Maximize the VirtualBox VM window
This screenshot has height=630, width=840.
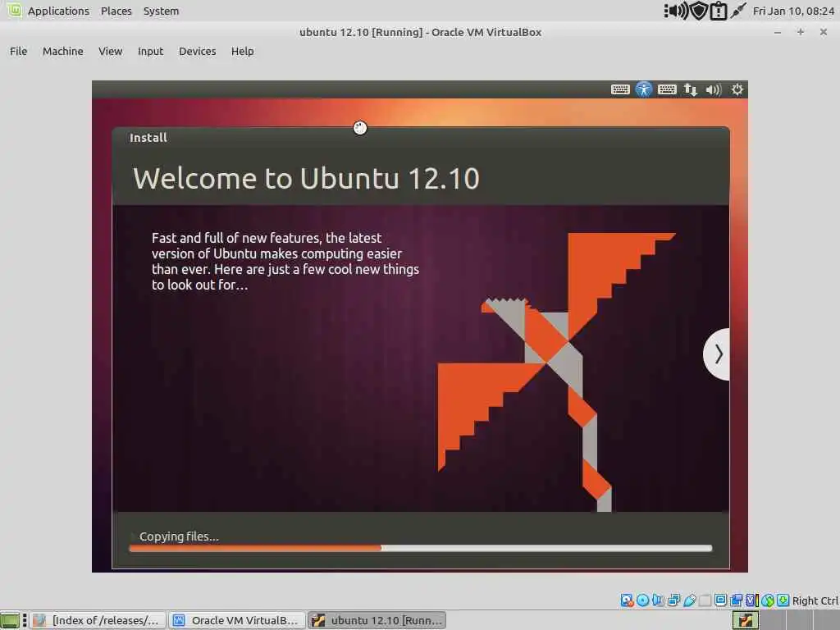click(x=801, y=32)
